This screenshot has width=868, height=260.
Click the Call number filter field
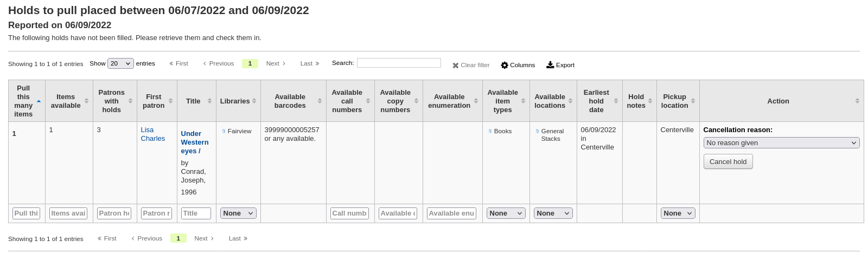pyautogui.click(x=349, y=213)
